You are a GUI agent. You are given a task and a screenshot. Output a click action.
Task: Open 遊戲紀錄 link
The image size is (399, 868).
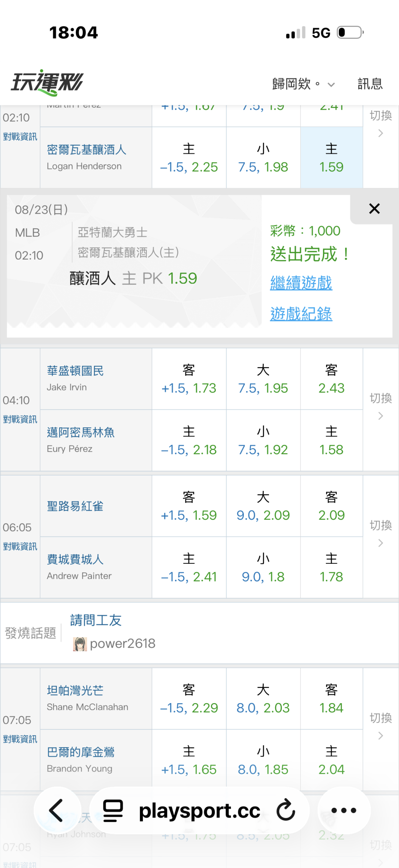tap(301, 314)
